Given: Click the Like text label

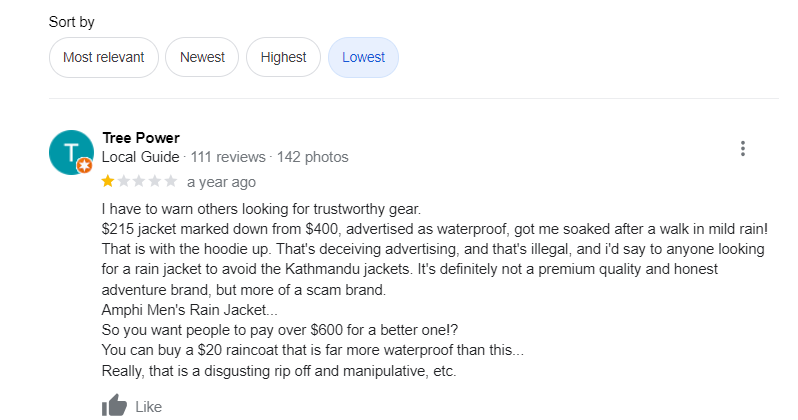Looking at the screenshot, I should coord(148,407).
